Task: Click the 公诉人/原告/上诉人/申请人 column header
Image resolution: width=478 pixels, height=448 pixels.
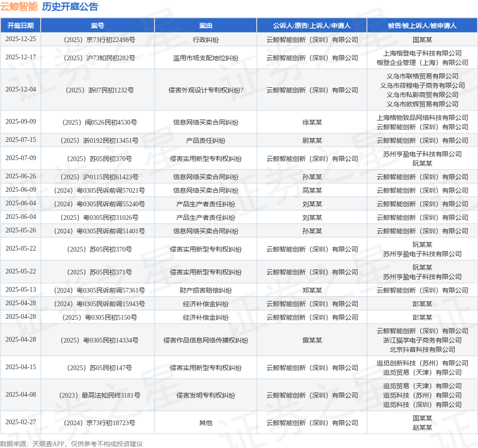Action: coord(312,26)
